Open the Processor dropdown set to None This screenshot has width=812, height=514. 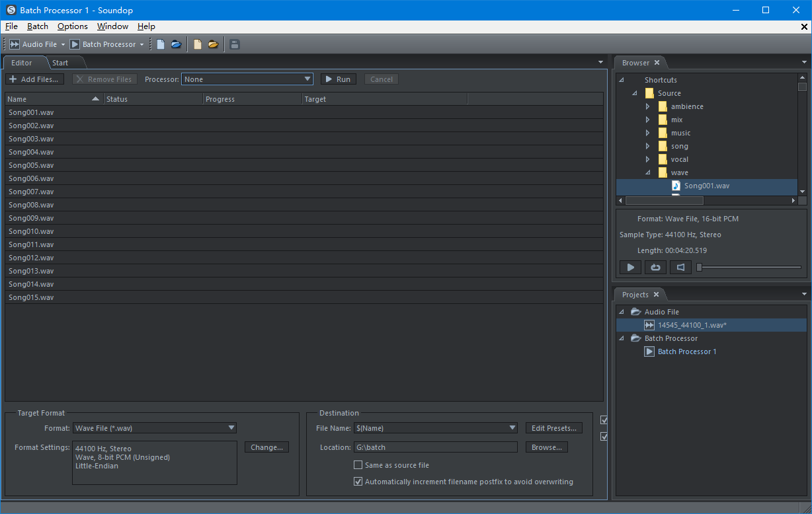pos(247,79)
